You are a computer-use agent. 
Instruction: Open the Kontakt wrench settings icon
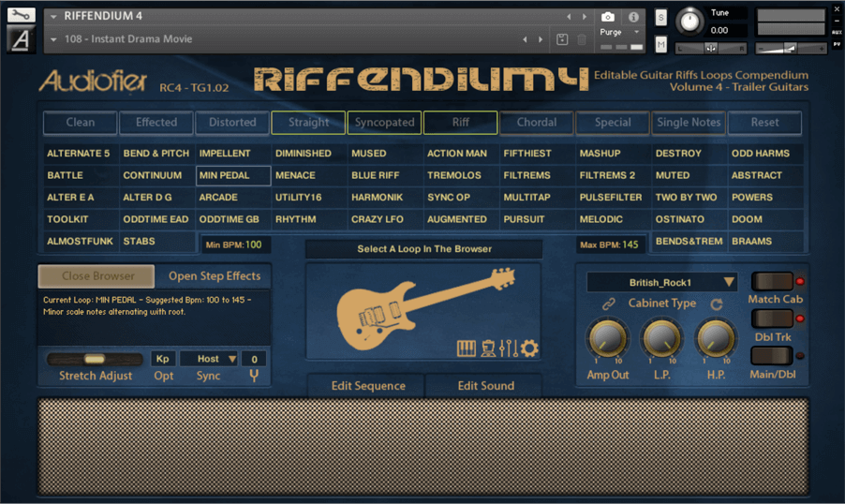click(21, 16)
